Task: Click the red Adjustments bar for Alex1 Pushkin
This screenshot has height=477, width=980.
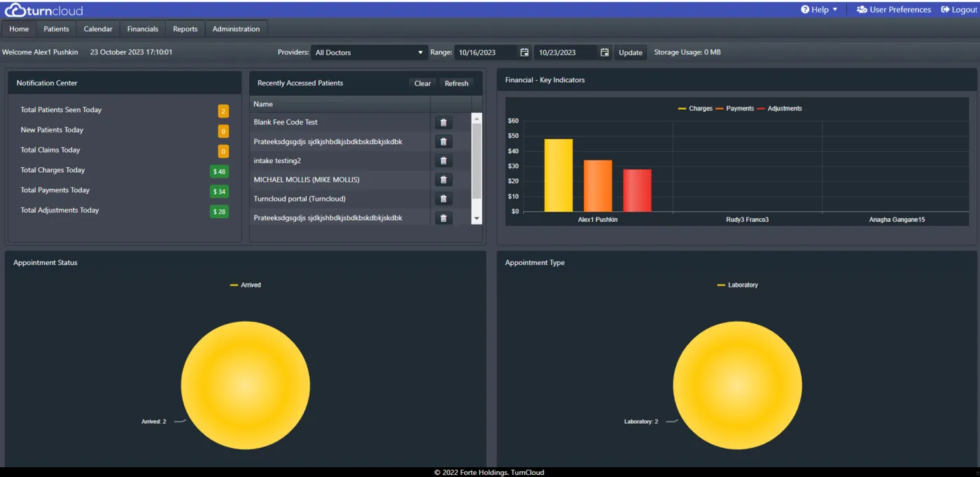Action: pos(638,191)
